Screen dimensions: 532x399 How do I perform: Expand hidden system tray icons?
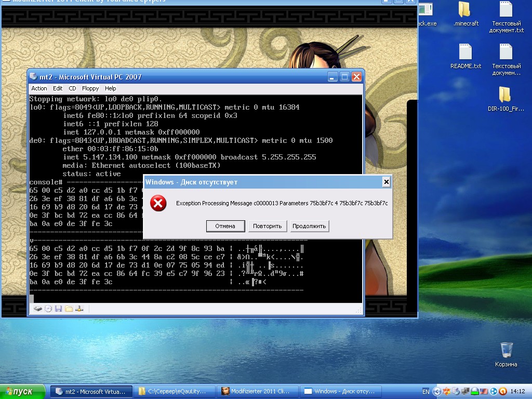click(x=437, y=391)
